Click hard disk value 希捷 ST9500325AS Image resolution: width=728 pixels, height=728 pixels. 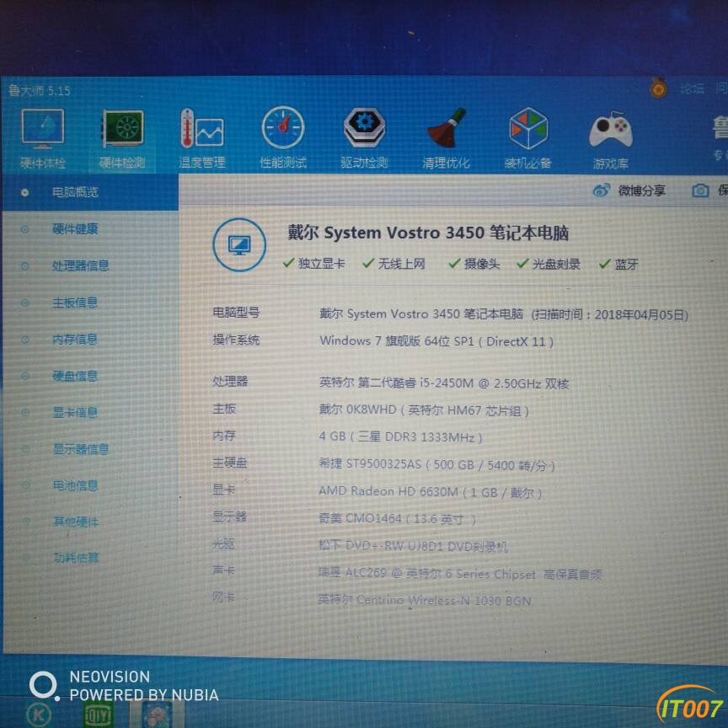point(370,463)
